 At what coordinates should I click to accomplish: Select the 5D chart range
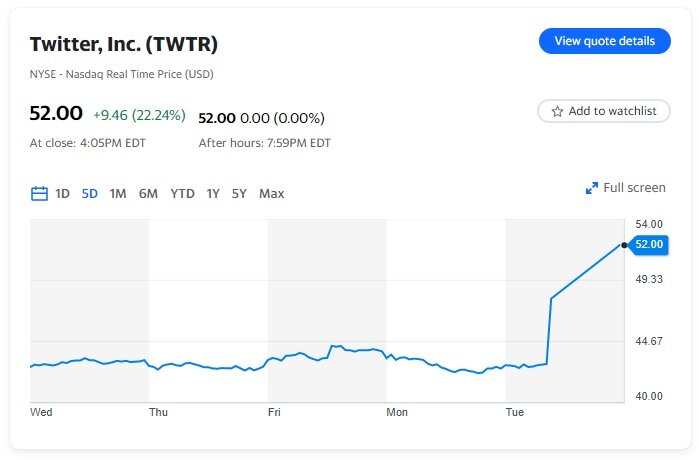click(x=89, y=194)
